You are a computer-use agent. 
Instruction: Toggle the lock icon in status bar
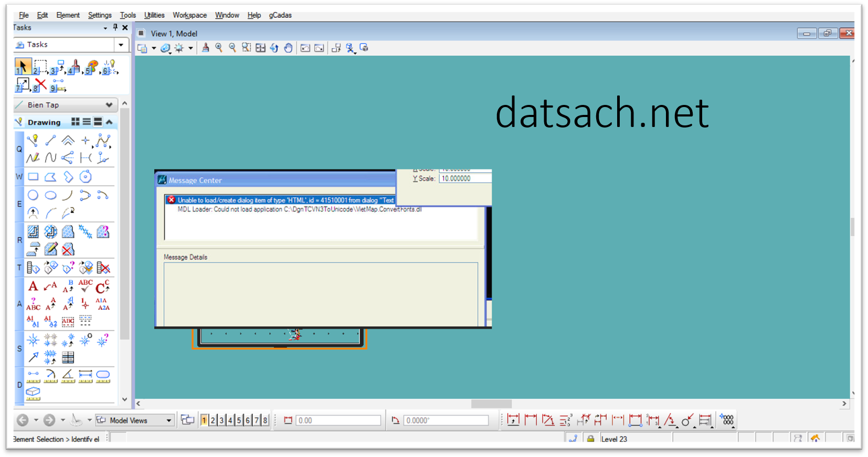coord(590,439)
